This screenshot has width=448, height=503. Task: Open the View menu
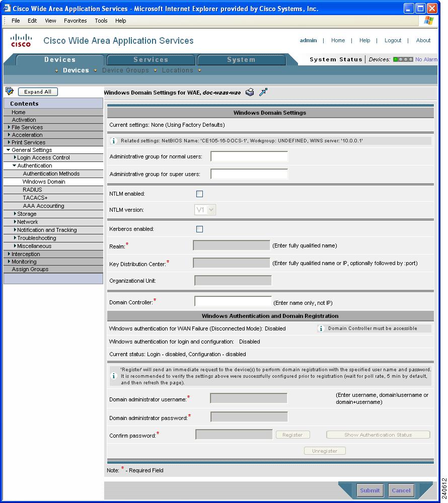coord(50,21)
